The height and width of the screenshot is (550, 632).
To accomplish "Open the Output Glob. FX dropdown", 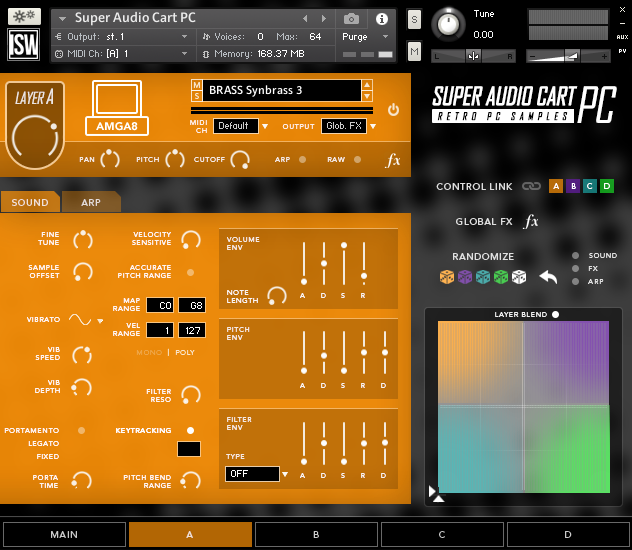I will tap(349, 126).
